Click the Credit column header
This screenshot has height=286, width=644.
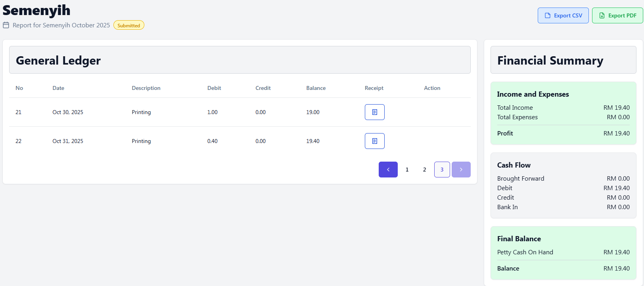point(263,88)
